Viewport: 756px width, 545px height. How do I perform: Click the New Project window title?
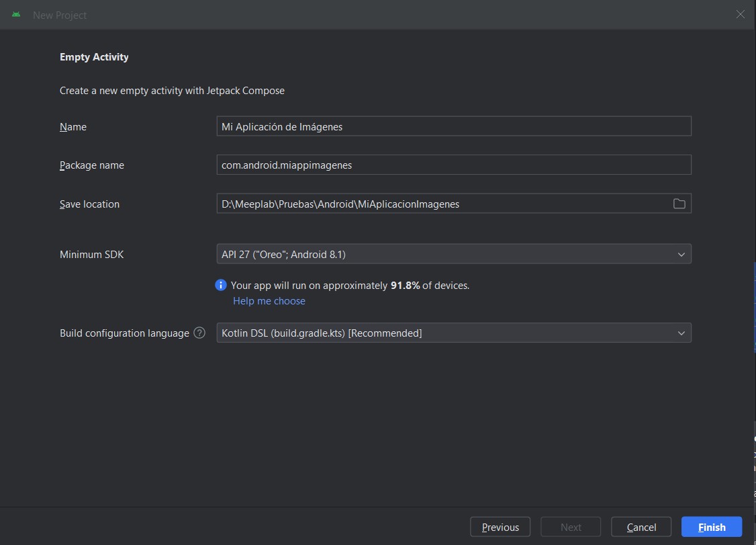pos(60,15)
